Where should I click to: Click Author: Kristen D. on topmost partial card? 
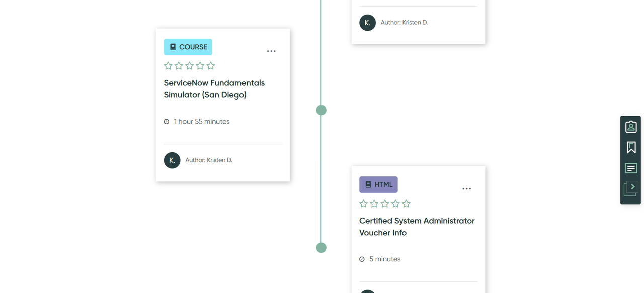[405, 23]
